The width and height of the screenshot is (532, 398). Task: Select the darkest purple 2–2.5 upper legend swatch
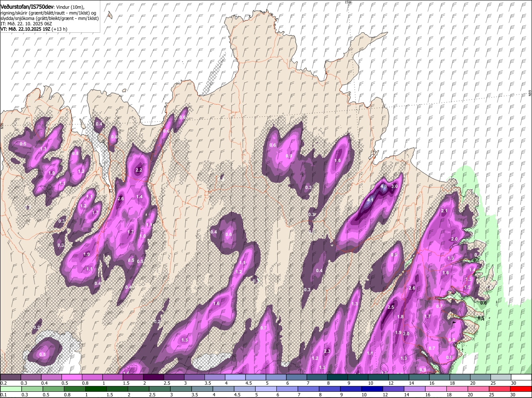pos(153,377)
